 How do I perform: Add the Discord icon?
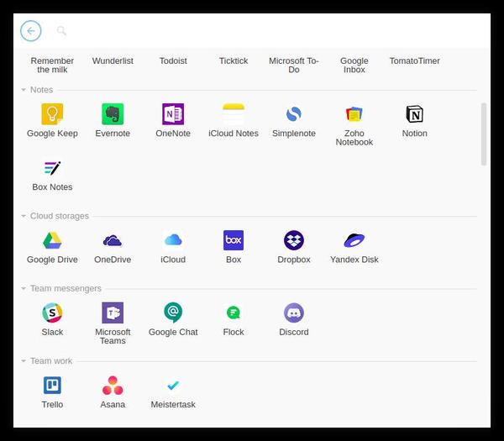(x=294, y=312)
